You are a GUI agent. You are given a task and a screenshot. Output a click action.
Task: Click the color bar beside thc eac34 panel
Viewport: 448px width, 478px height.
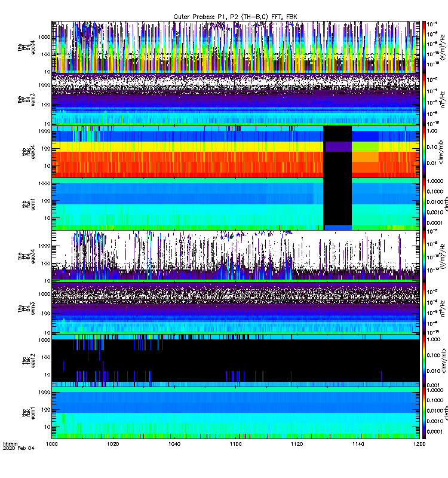pos(424,256)
